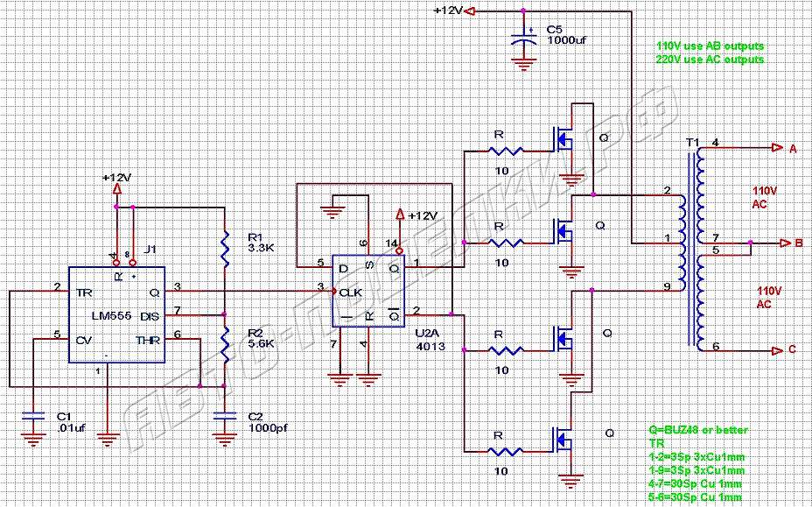Select the +12V label beside 4013 pin 14

[423, 215]
